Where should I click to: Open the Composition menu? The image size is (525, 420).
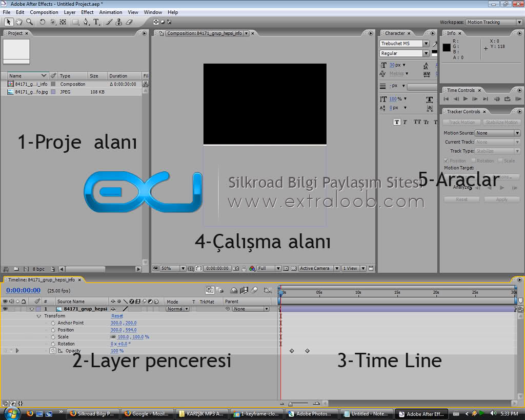click(44, 12)
